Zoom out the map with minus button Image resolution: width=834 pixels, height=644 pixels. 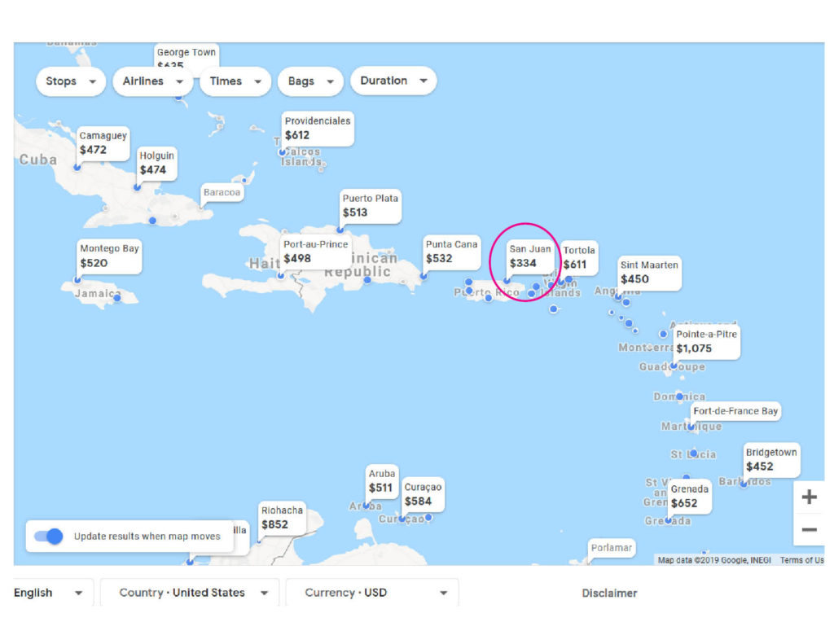[x=809, y=530]
